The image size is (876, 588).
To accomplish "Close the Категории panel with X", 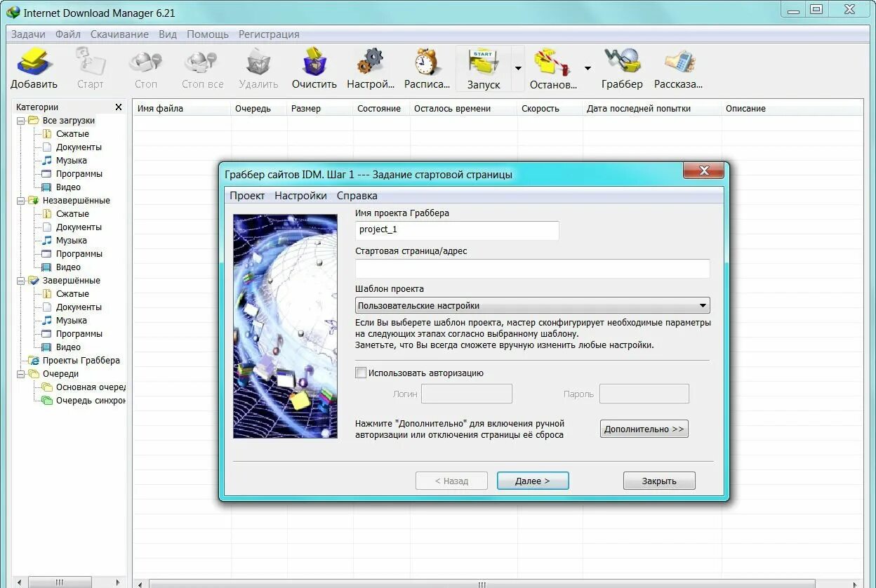I will [119, 107].
